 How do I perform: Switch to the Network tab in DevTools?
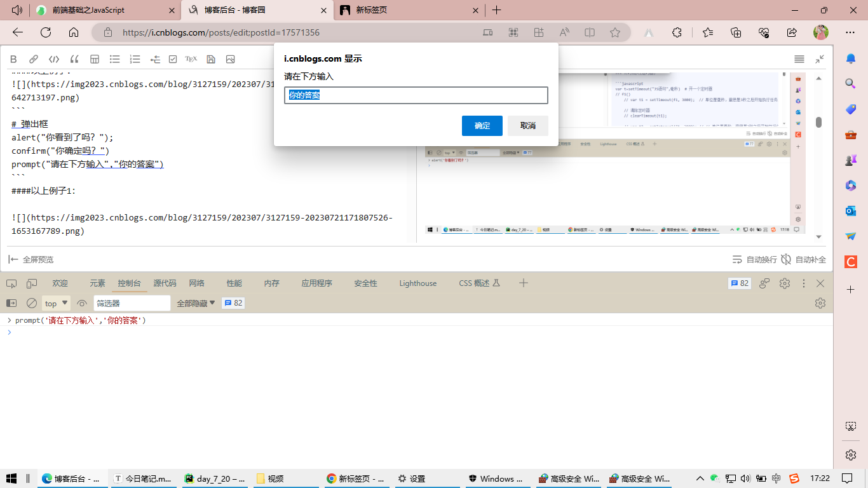coord(197,283)
